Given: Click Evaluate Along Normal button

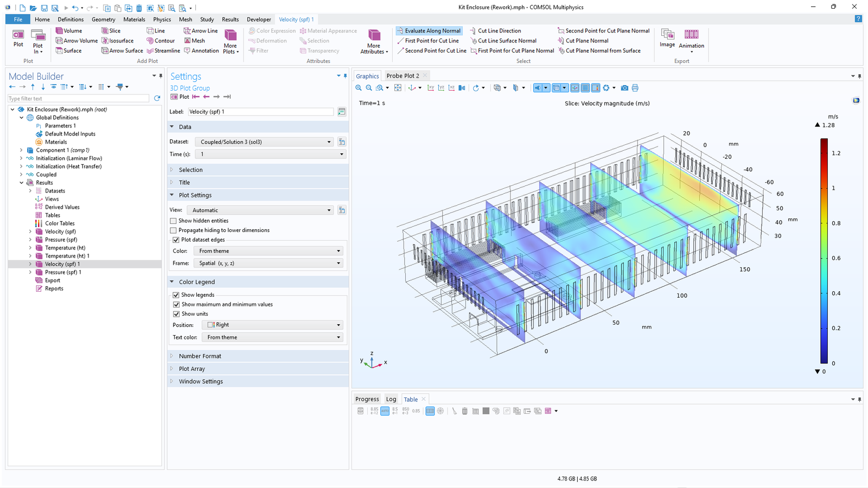Looking at the screenshot, I should tap(429, 31).
